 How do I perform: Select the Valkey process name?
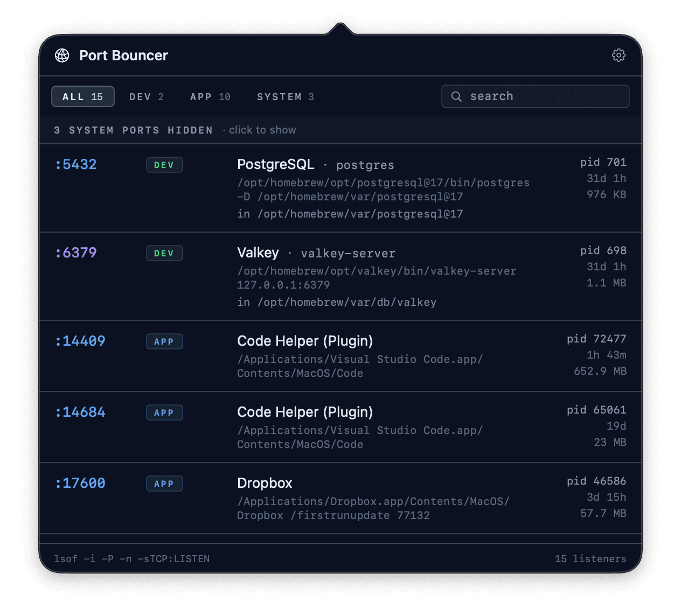(x=258, y=253)
